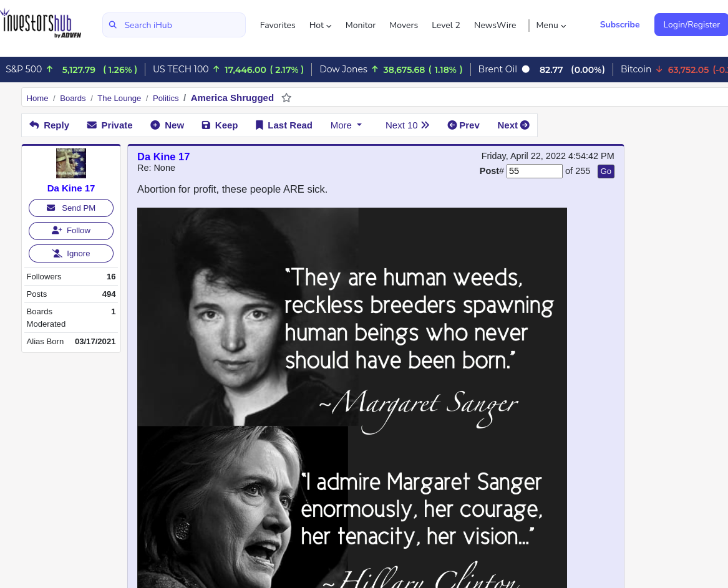
Task: Focus the Search iHub input field
Action: click(174, 25)
